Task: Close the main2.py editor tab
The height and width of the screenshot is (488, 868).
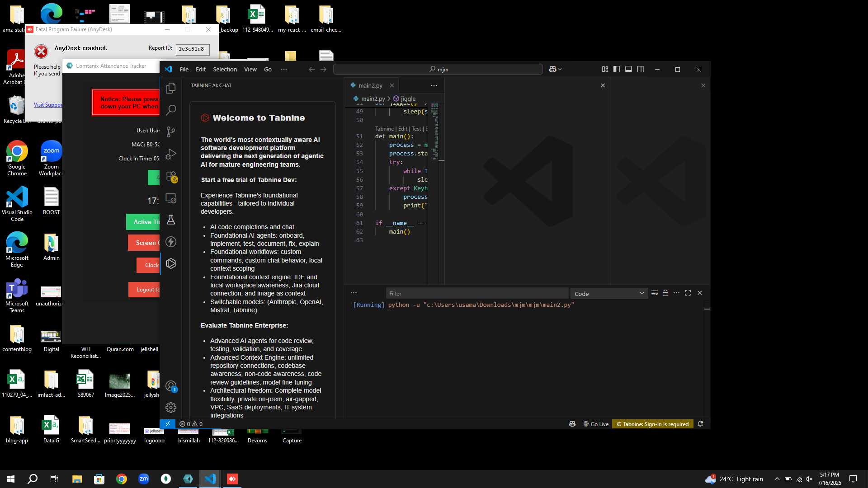Action: click(x=392, y=85)
